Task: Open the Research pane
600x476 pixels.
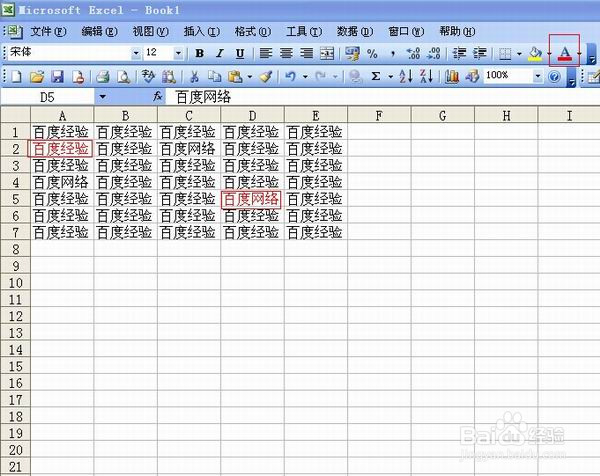Action: point(169,77)
